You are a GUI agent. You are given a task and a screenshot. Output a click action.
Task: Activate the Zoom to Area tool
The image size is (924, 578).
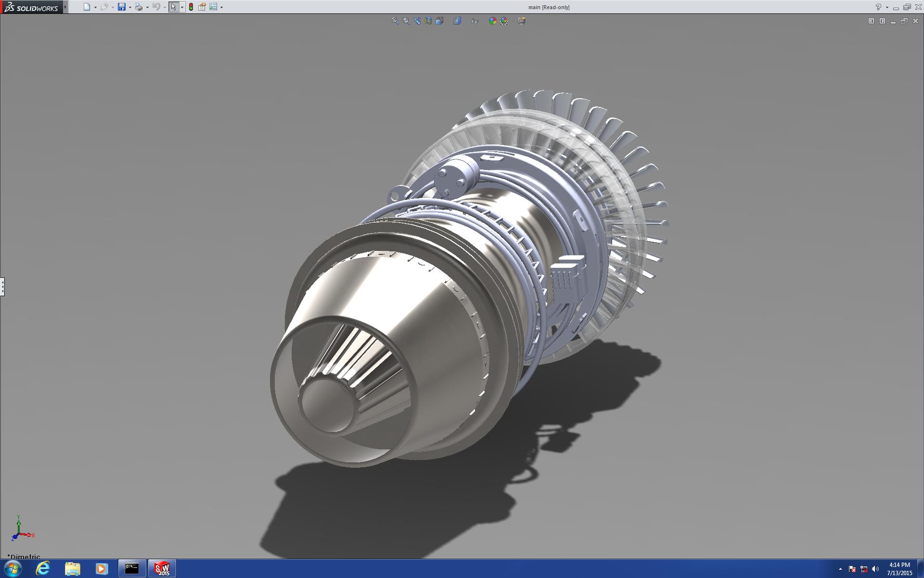click(406, 21)
